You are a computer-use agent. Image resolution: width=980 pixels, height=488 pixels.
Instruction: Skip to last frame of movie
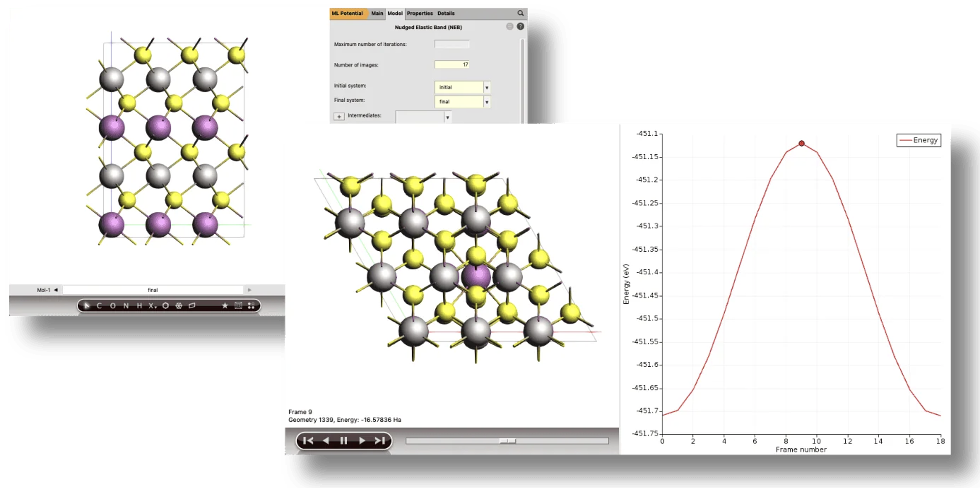380,441
